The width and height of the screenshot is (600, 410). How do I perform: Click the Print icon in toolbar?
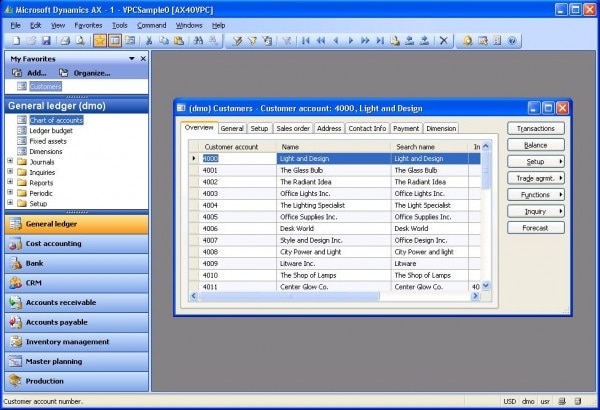65,41
